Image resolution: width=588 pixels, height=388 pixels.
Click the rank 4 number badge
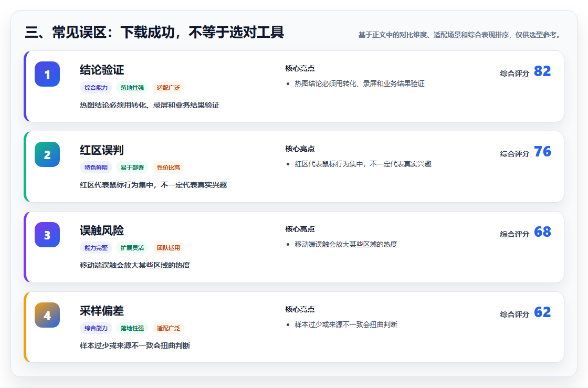click(x=47, y=315)
